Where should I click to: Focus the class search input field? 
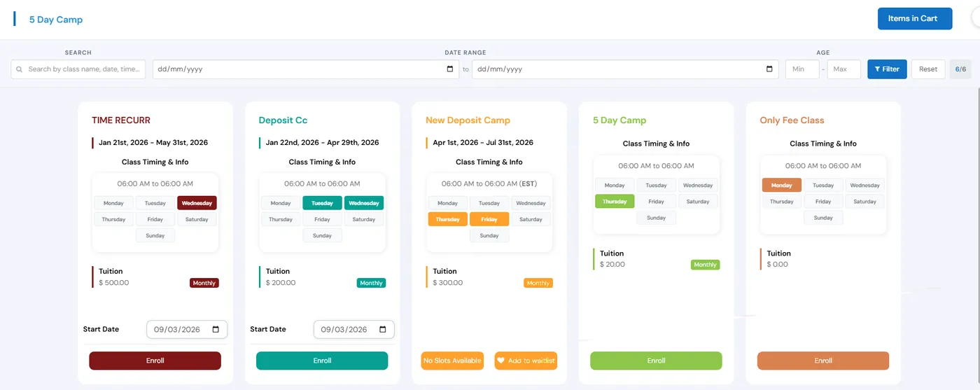coord(78,69)
